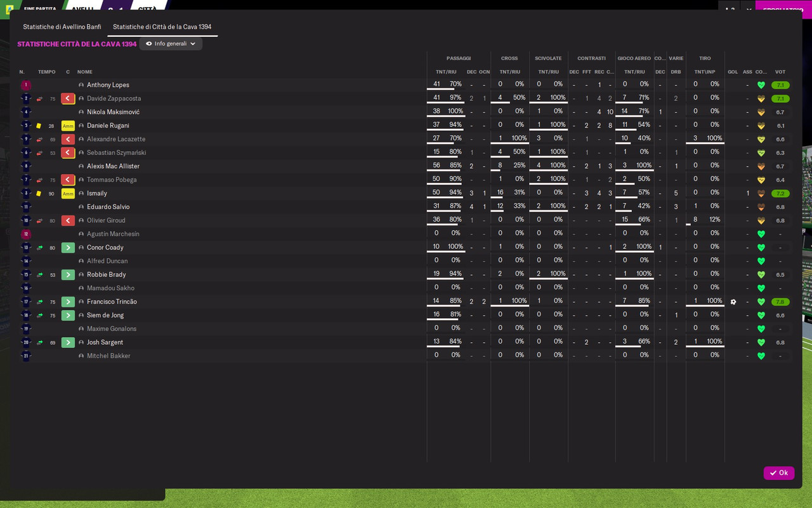
Task: Click the shirt number 1 icon for Anthony Lopes
Action: click(x=26, y=85)
